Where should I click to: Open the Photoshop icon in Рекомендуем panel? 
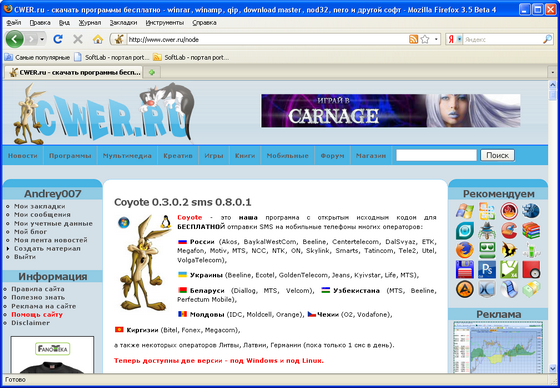487,269
